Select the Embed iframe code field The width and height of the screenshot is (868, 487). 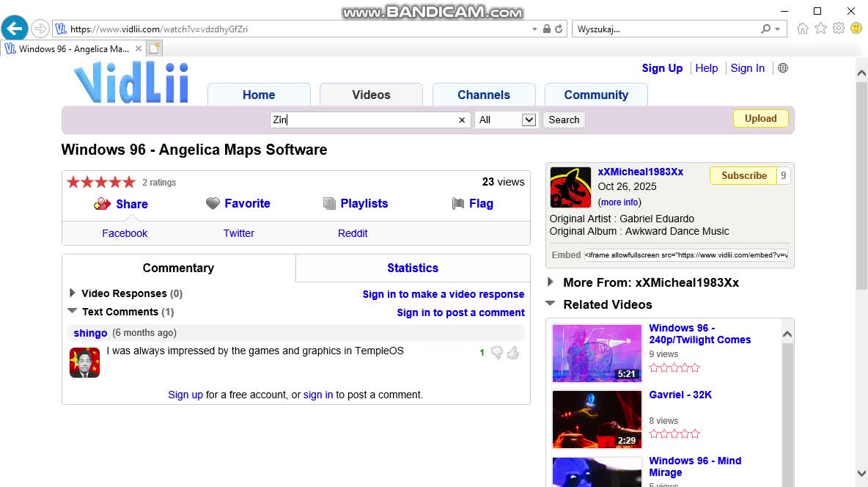tap(686, 255)
